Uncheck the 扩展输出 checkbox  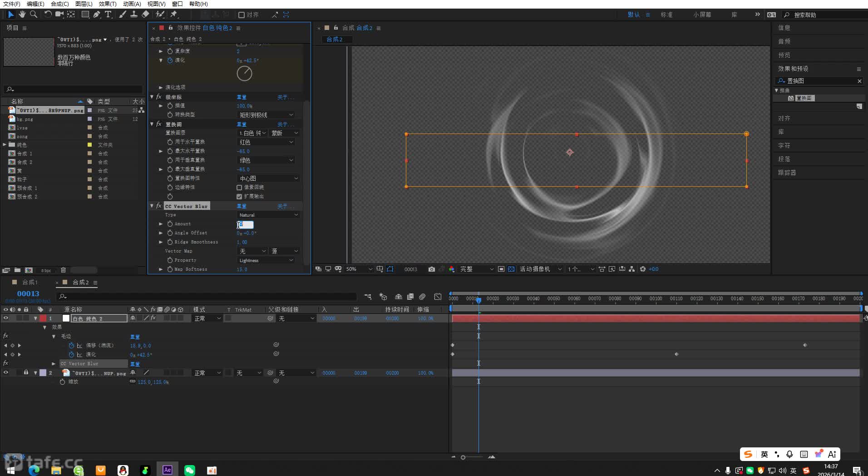pyautogui.click(x=239, y=197)
